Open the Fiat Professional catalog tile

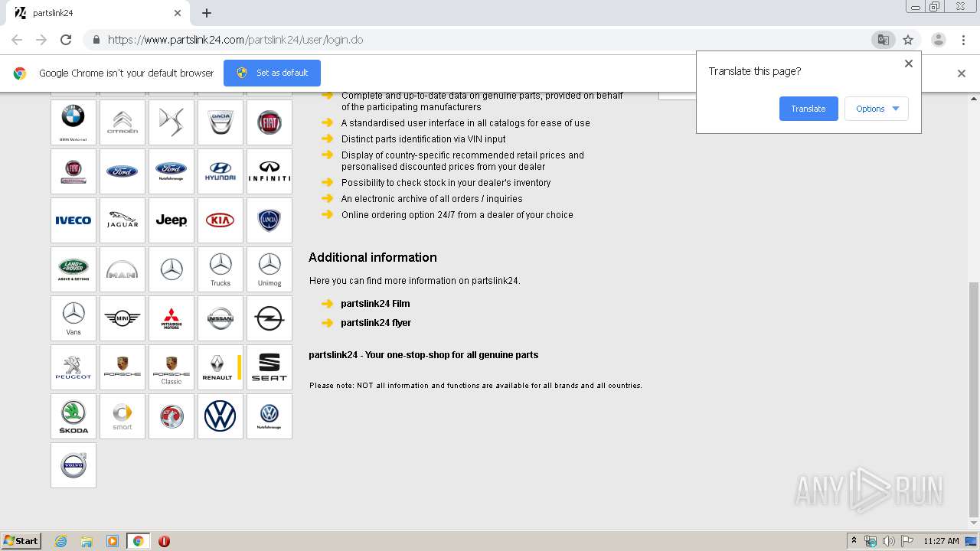(73, 171)
